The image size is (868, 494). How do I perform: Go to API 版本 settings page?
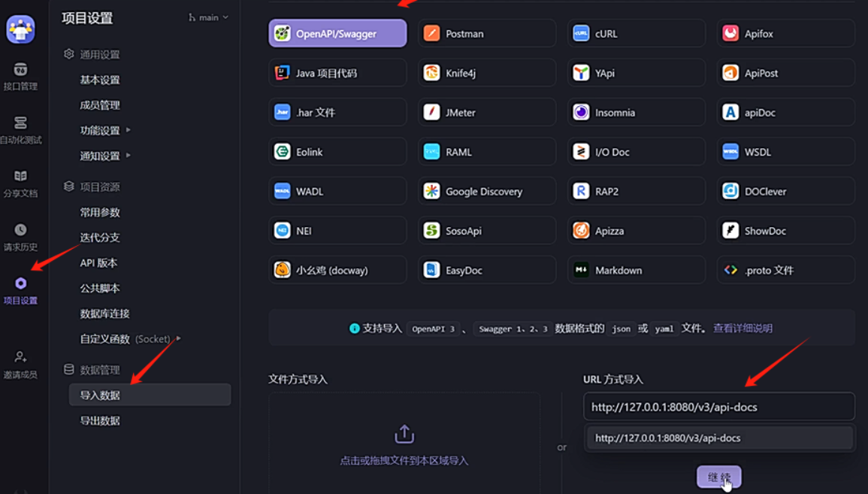pos(98,263)
